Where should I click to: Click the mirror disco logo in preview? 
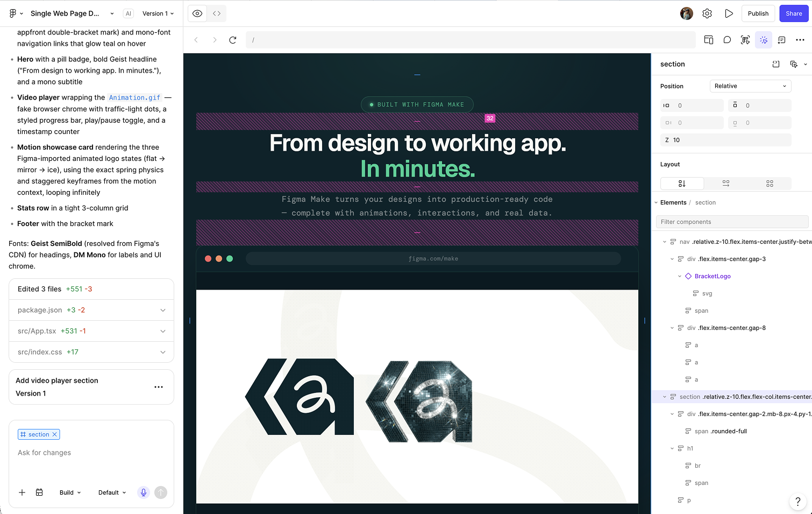click(419, 402)
